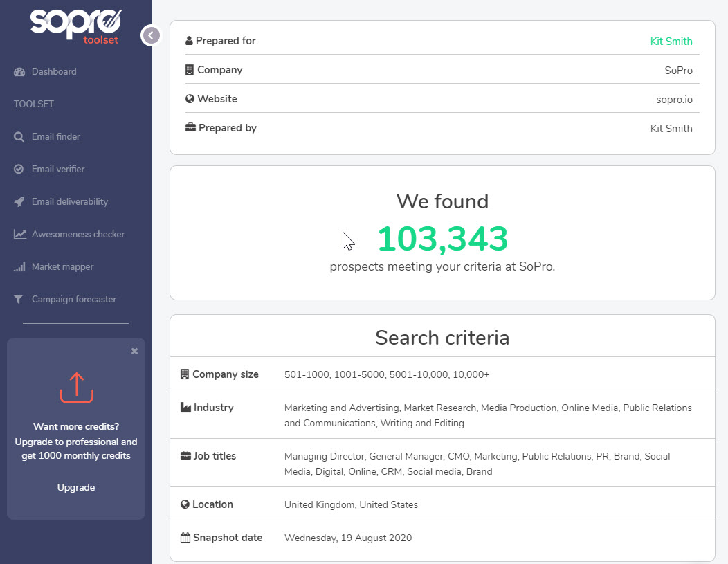Viewport: 728px width, 564px height.
Task: Open the Email verifier tool
Action: pos(58,170)
